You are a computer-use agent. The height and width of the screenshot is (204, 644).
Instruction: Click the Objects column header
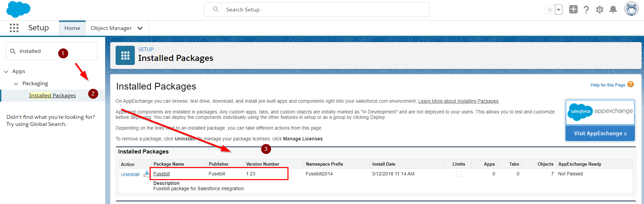point(545,164)
